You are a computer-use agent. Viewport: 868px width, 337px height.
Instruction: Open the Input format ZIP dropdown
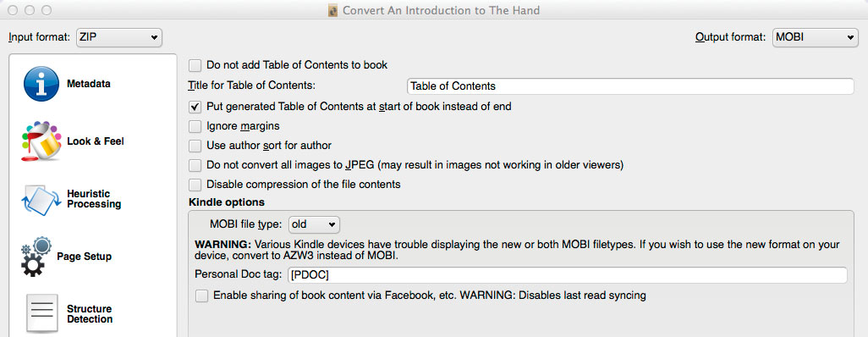coord(119,38)
